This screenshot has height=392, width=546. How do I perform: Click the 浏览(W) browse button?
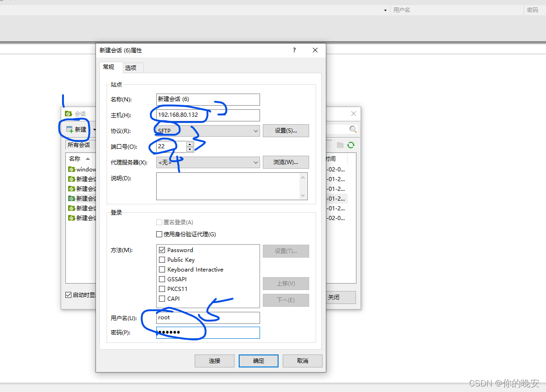(x=286, y=162)
